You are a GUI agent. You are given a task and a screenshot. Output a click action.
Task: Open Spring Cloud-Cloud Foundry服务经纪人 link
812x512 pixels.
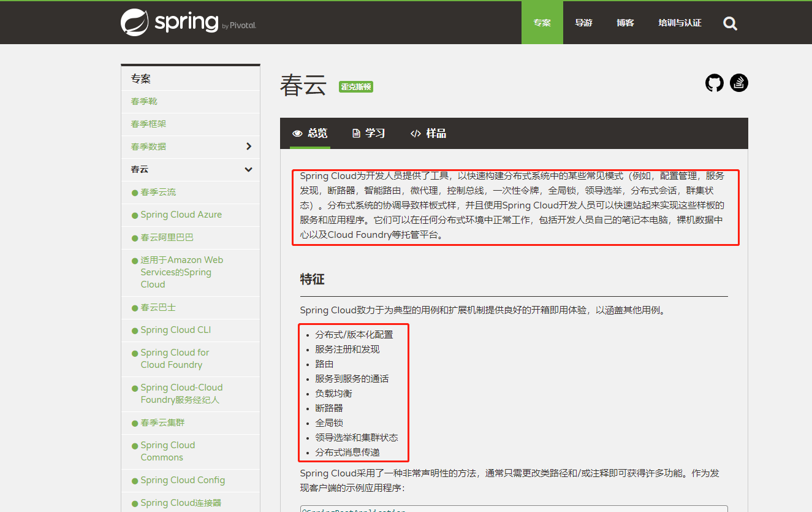click(181, 394)
